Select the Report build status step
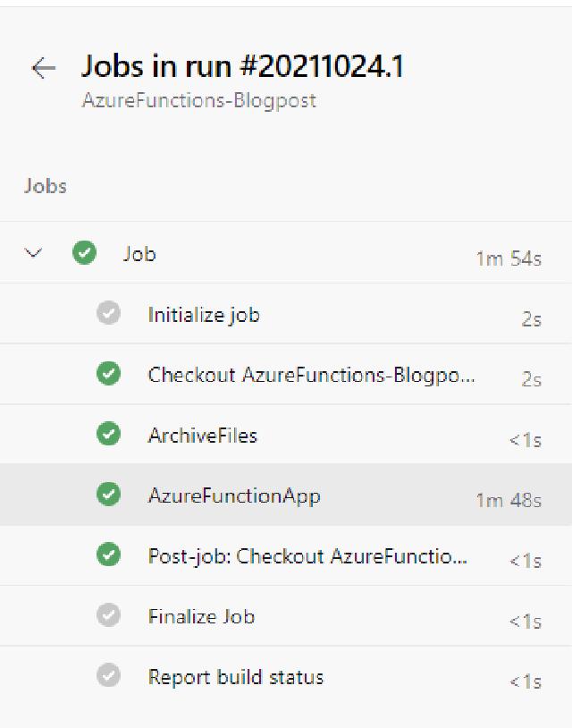572x728 pixels. click(x=235, y=677)
